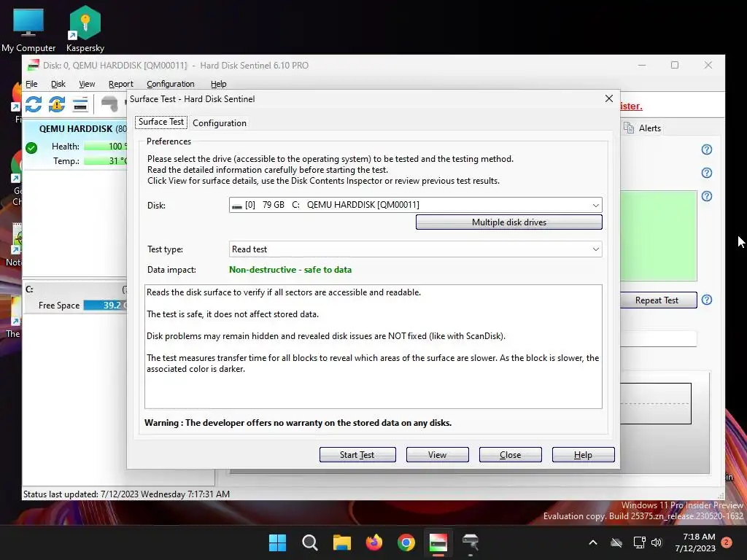The height and width of the screenshot is (560, 747).
Task: Open the Test type dropdown
Action: coord(415,249)
